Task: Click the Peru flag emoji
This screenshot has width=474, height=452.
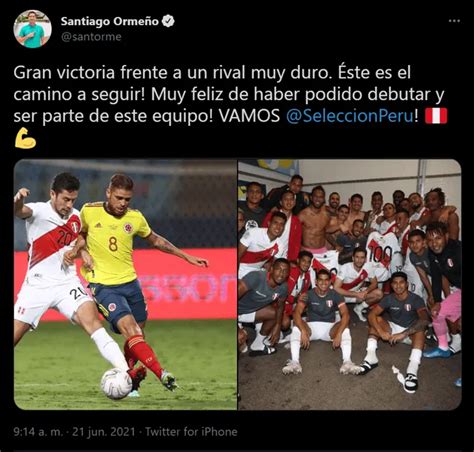Action: 436,116
